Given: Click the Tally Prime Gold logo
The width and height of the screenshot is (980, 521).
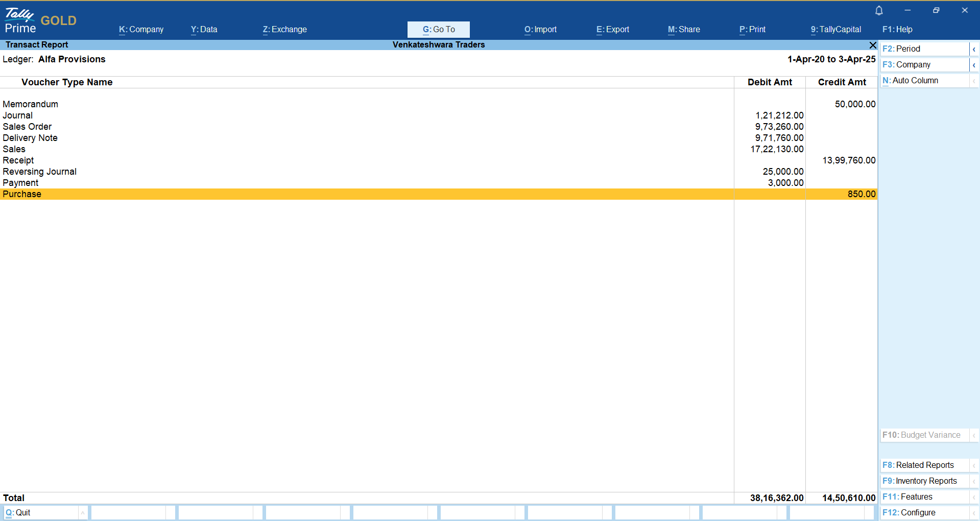Looking at the screenshot, I should pyautogui.click(x=40, y=20).
